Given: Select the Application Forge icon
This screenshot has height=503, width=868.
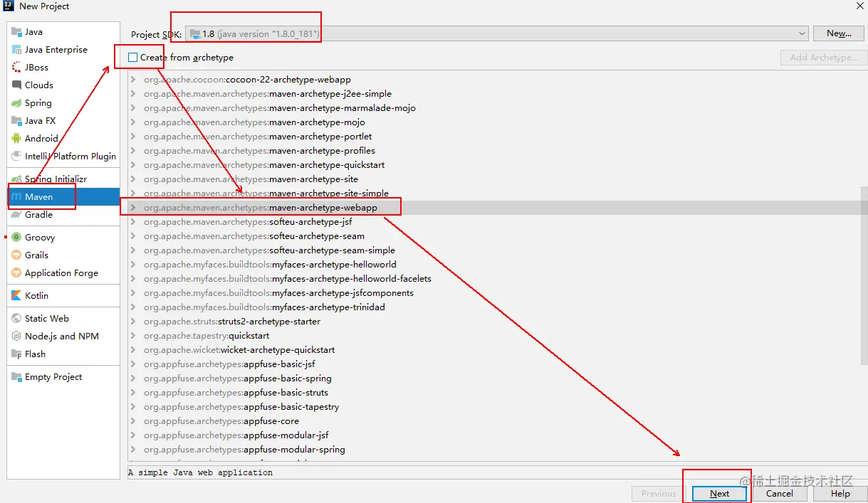Looking at the screenshot, I should pos(16,273).
